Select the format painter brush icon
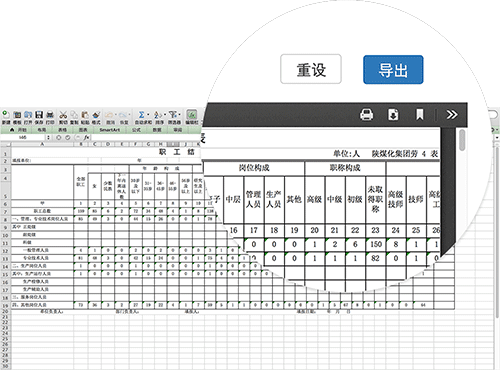Screen dimensions: 500x370 pos(96,115)
